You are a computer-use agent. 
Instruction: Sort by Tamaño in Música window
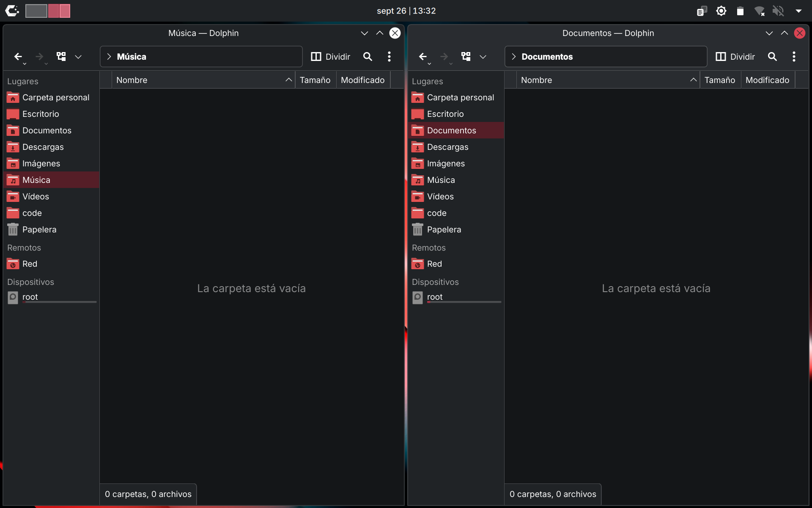tap(315, 80)
